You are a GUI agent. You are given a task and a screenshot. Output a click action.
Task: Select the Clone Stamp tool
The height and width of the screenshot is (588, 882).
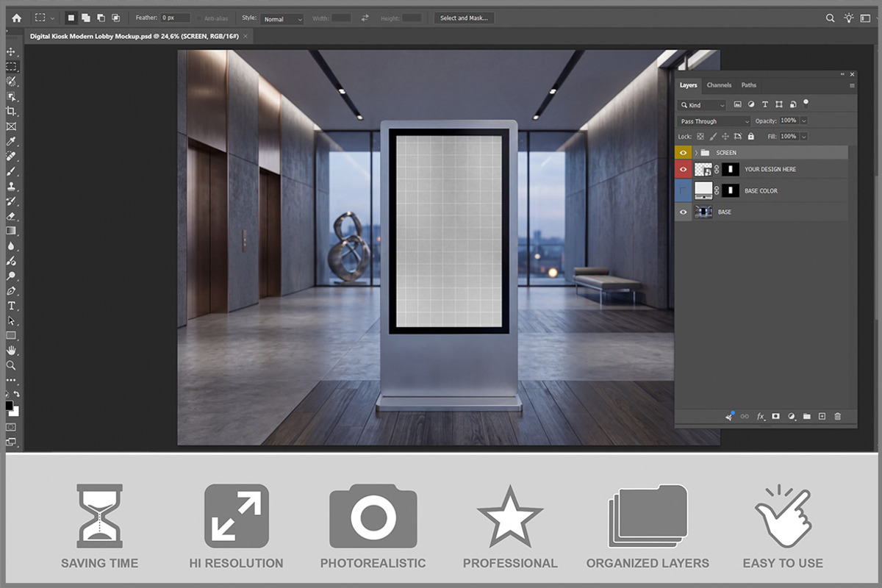coord(11,186)
